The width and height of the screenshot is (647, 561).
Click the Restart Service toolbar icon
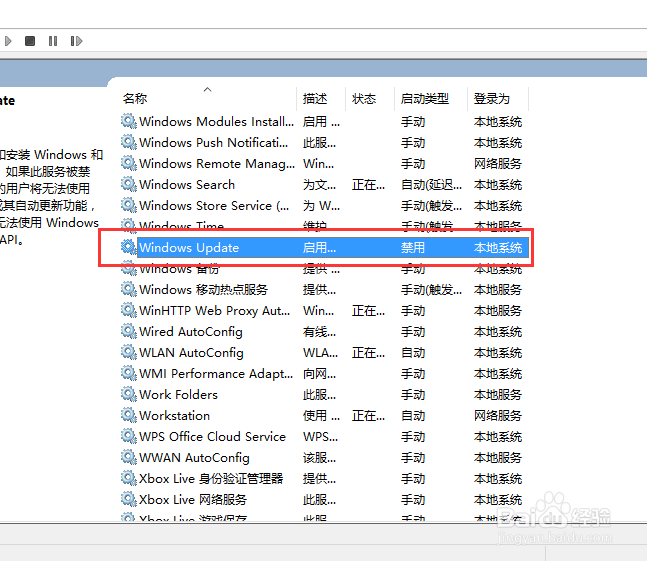point(76,41)
